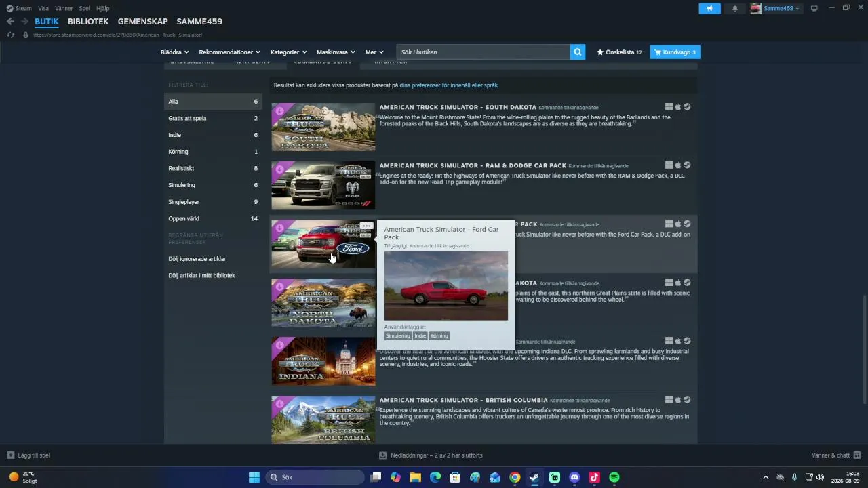Screen dimensions: 868x488
Task: Expand the Mer dropdown
Action: (x=374, y=52)
